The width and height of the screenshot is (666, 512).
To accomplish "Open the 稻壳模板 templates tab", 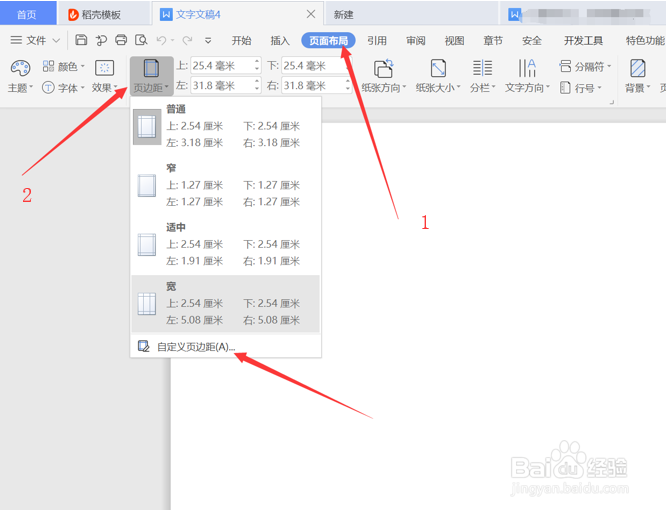I will pyautogui.click(x=102, y=14).
